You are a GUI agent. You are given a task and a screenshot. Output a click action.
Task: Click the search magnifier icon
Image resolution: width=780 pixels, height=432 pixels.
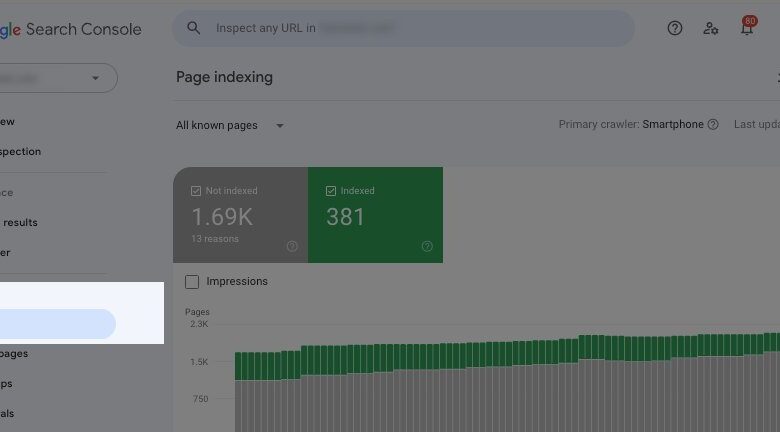click(x=194, y=28)
